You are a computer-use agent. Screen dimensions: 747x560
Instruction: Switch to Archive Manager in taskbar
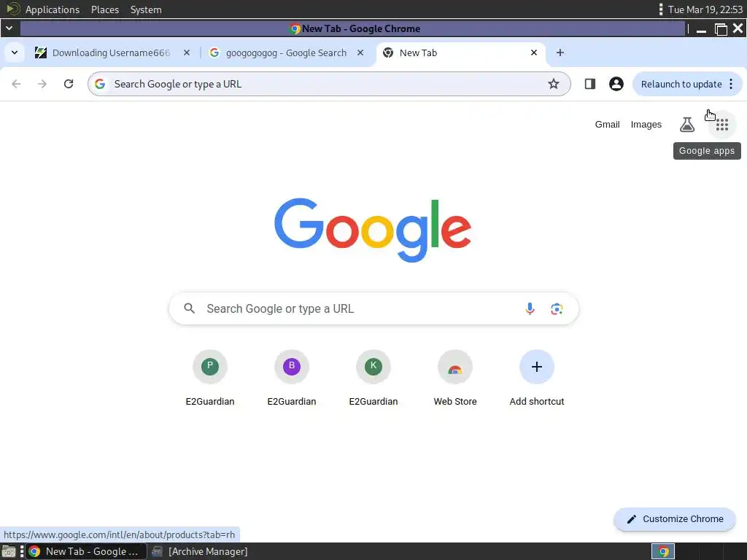pos(200,551)
